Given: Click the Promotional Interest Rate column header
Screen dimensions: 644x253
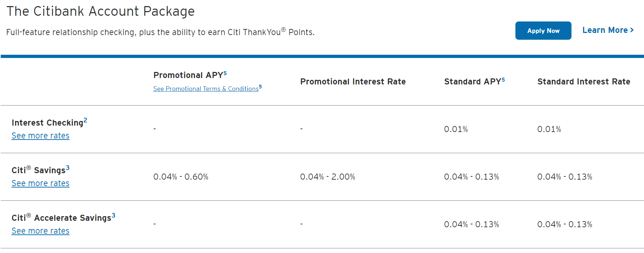Looking at the screenshot, I should (353, 82).
